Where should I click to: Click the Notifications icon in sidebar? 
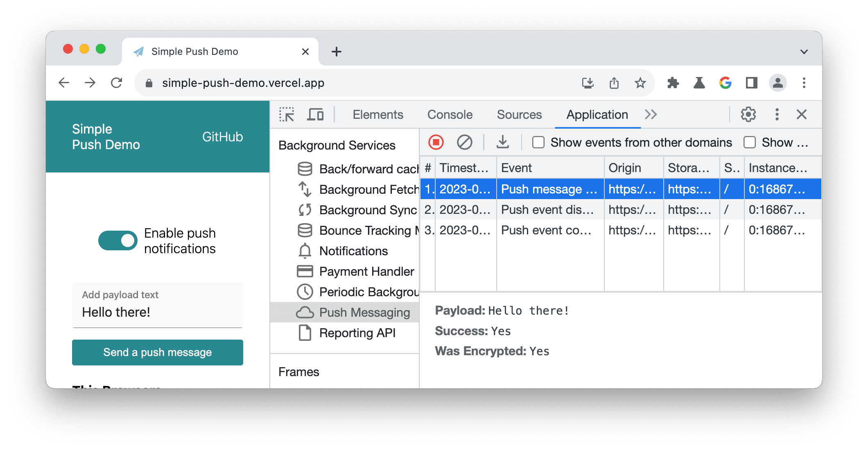(x=305, y=251)
